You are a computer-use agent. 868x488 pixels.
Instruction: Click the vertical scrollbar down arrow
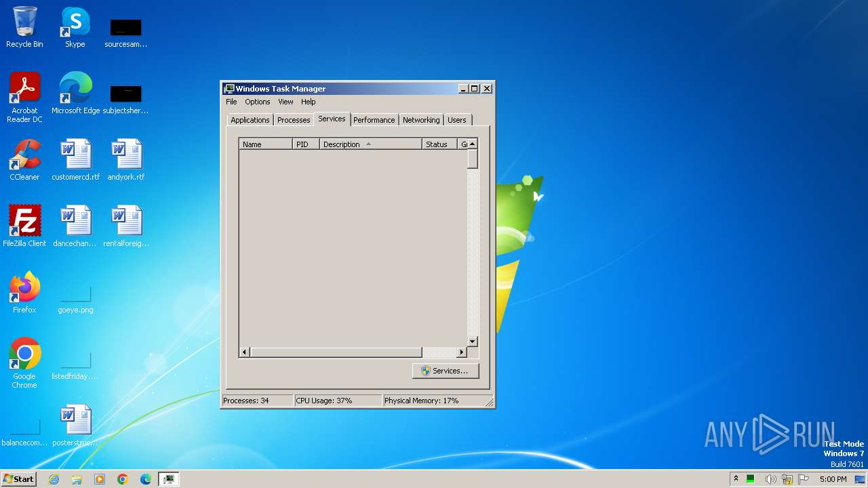pyautogui.click(x=473, y=342)
